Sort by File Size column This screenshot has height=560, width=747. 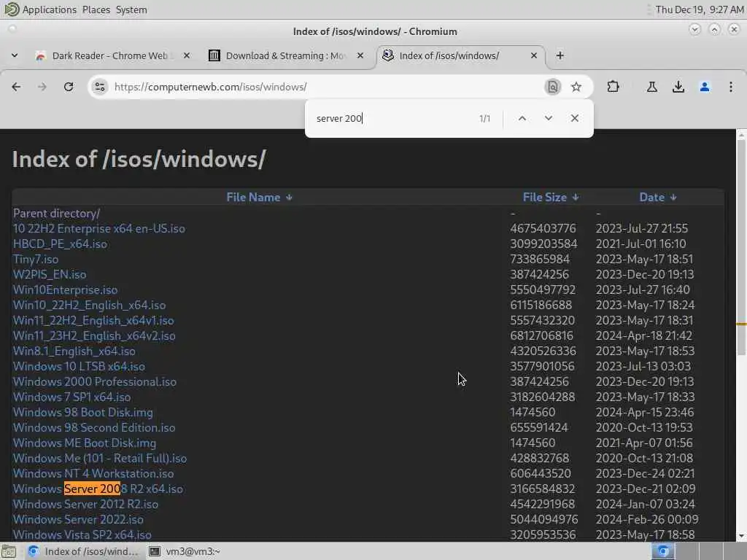[x=550, y=197]
